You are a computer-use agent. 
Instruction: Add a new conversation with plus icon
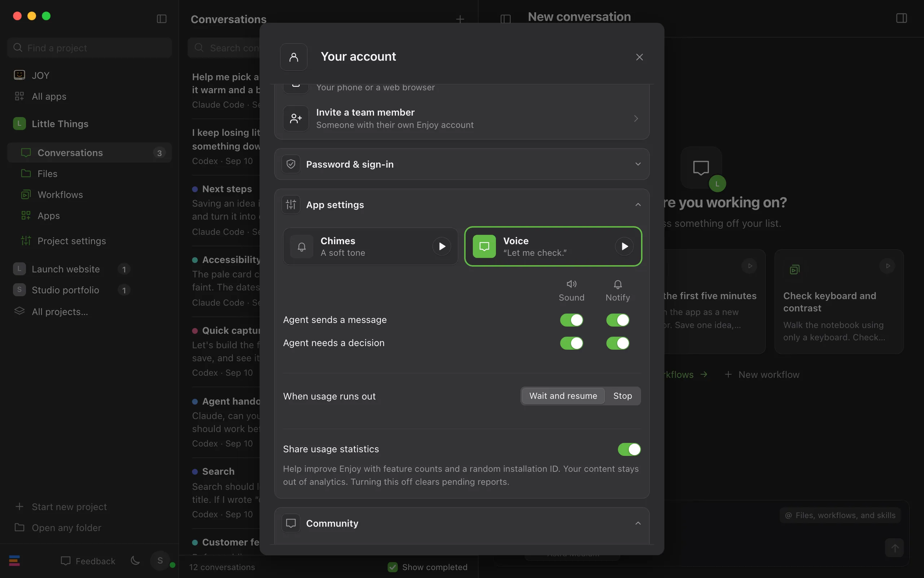click(460, 19)
